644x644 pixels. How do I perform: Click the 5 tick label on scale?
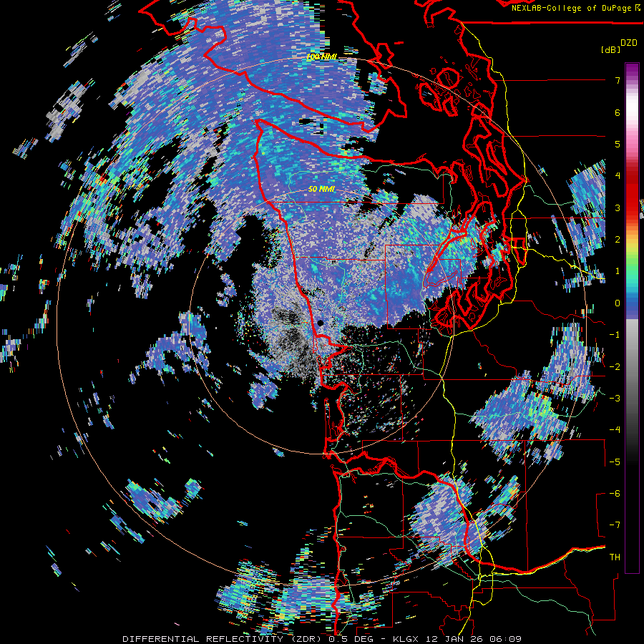coord(618,144)
